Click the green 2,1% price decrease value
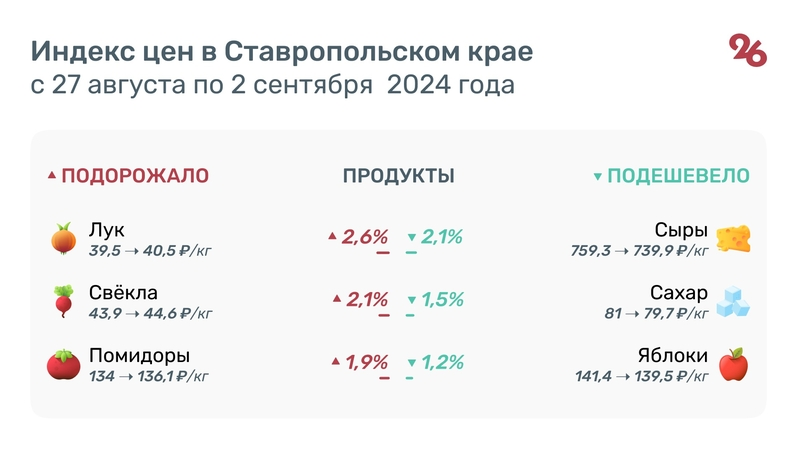The height and width of the screenshot is (452, 800). (x=441, y=237)
